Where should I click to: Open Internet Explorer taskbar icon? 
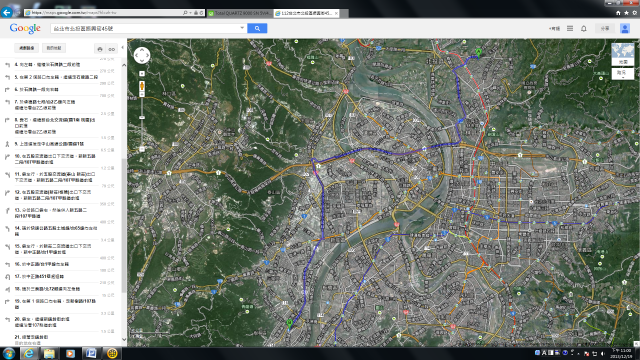(29, 353)
